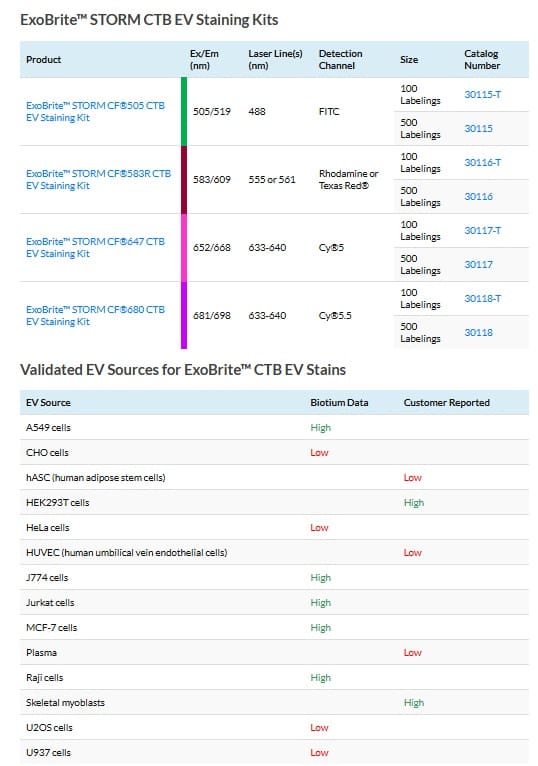Open catalog number 30117-T
Image resolution: width=538 pixels, height=766 pixels.
click(x=482, y=230)
